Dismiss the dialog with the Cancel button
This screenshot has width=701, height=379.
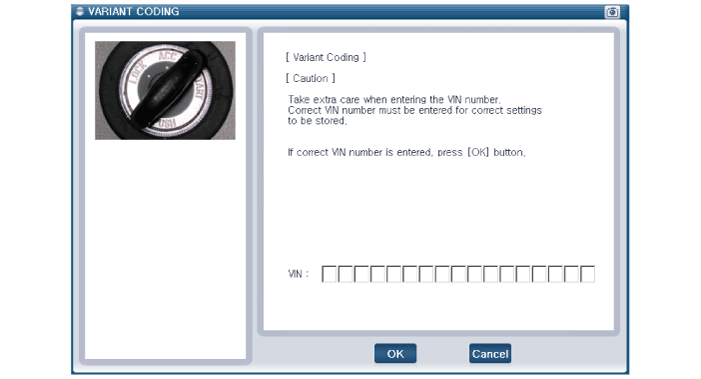tap(490, 354)
